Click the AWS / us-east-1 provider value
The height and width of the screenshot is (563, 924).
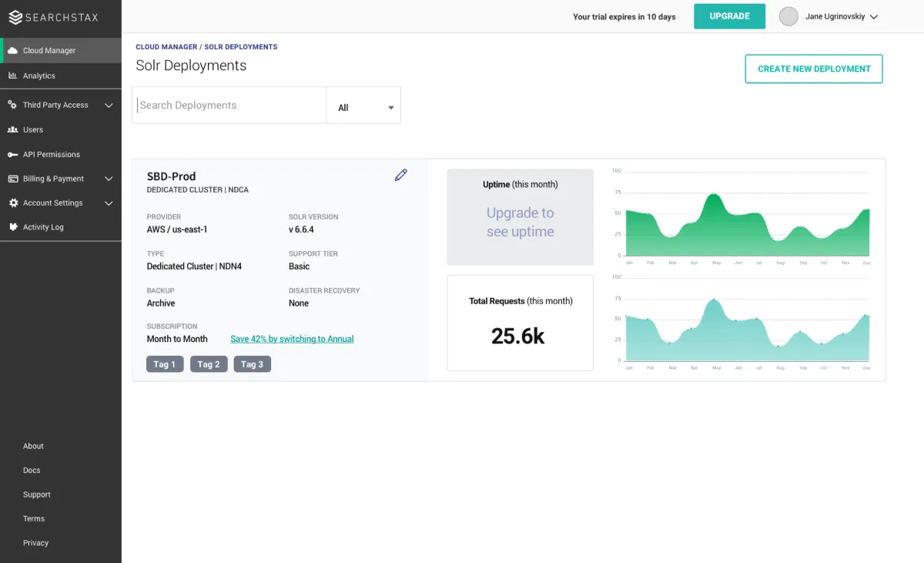pos(177,230)
